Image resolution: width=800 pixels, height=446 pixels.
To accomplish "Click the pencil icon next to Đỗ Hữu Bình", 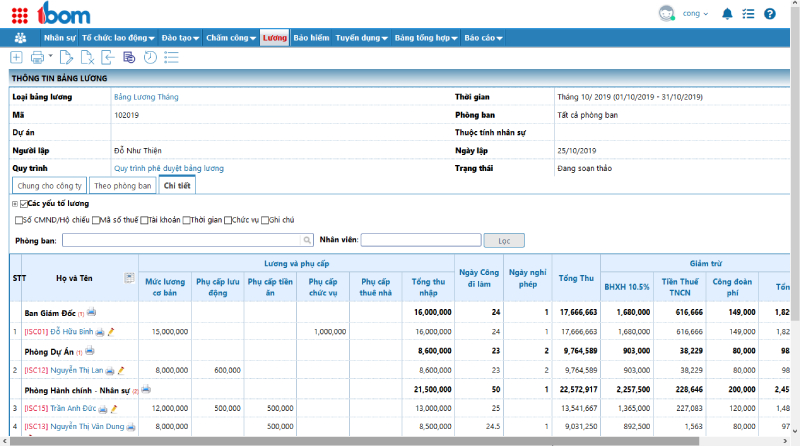I will (x=111, y=332).
